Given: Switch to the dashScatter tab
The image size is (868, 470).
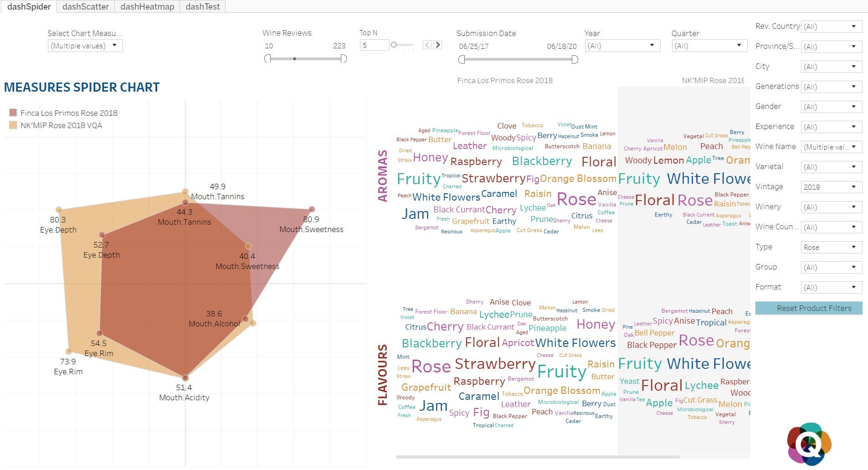Looking at the screenshot, I should click(86, 6).
